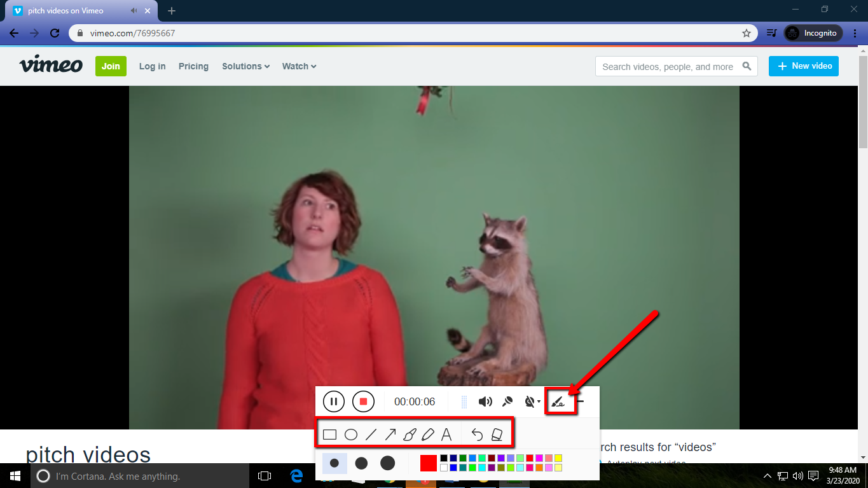Bookmark this page with the star icon
The image size is (868, 488).
747,33
